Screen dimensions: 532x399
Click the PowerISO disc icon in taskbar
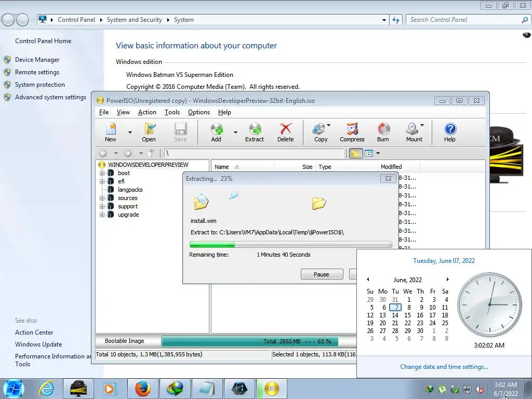272,389
